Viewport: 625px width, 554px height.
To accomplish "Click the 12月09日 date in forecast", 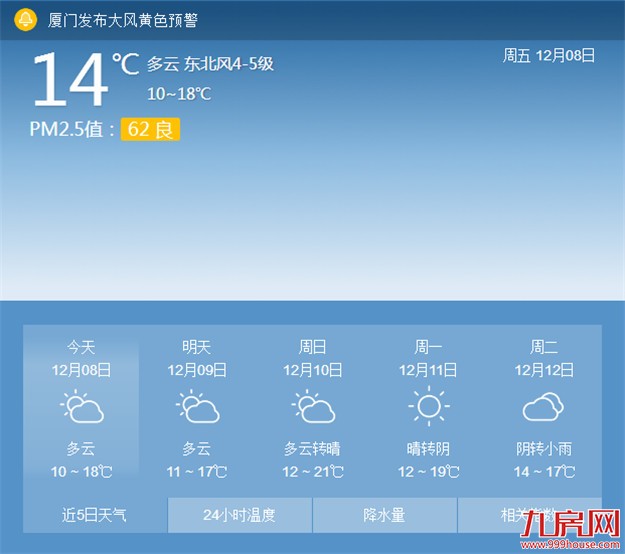I will (x=197, y=370).
